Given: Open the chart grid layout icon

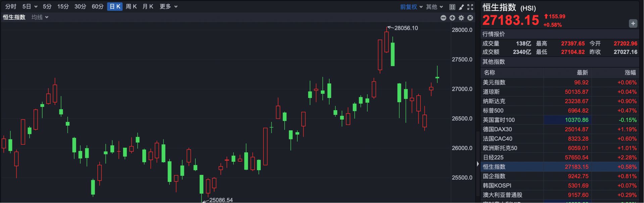Looking at the screenshot, I should [452, 7].
